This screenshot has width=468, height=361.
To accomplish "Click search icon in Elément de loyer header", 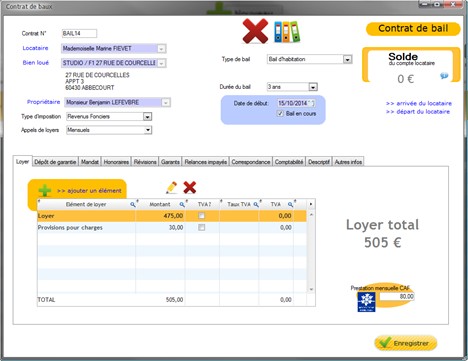I will click(133, 204).
